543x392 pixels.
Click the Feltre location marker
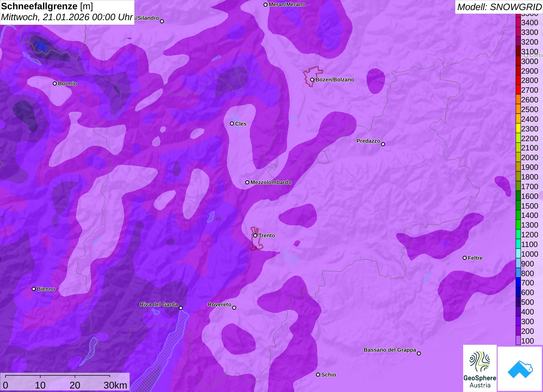pos(465,258)
